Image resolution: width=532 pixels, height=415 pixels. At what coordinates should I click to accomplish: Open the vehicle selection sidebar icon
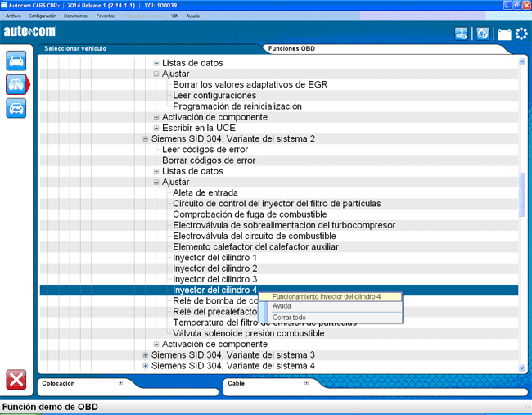click(16, 61)
